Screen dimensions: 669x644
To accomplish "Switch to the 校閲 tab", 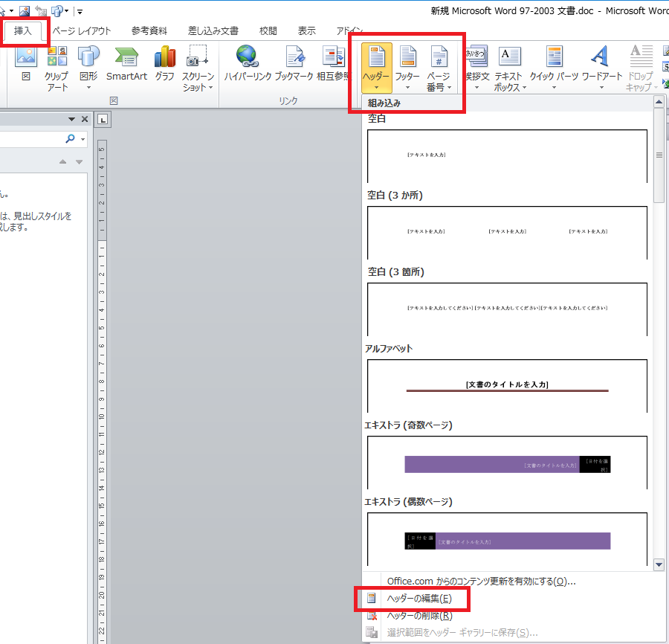I will (268, 30).
